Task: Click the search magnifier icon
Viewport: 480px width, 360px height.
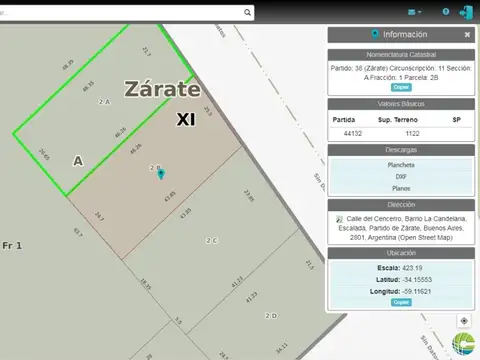Action: [x=247, y=13]
